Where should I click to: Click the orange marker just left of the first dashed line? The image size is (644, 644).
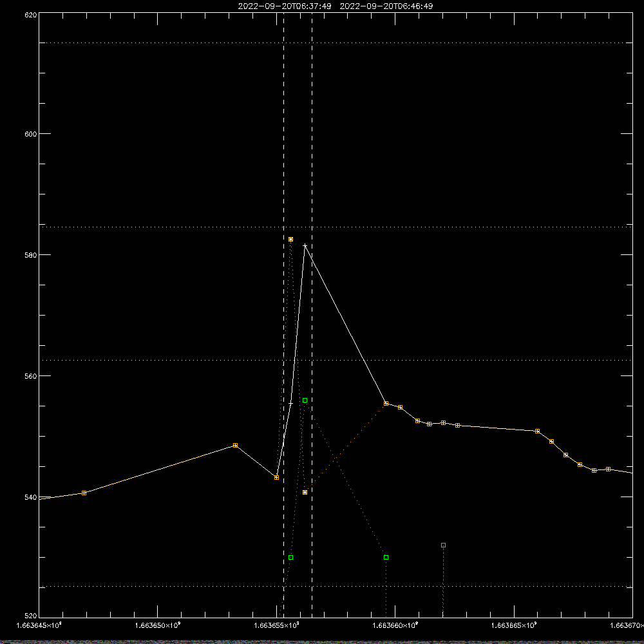click(276, 478)
